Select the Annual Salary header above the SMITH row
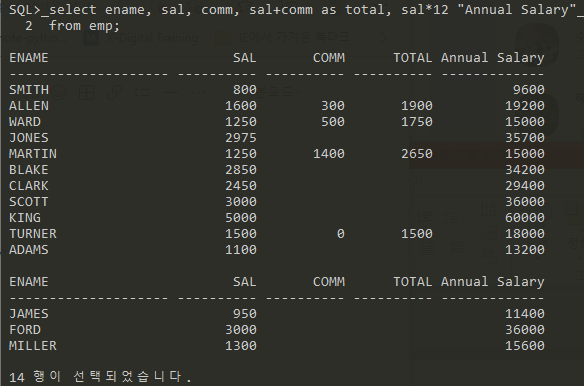Viewport: 584px width, 386px height. coord(493,58)
